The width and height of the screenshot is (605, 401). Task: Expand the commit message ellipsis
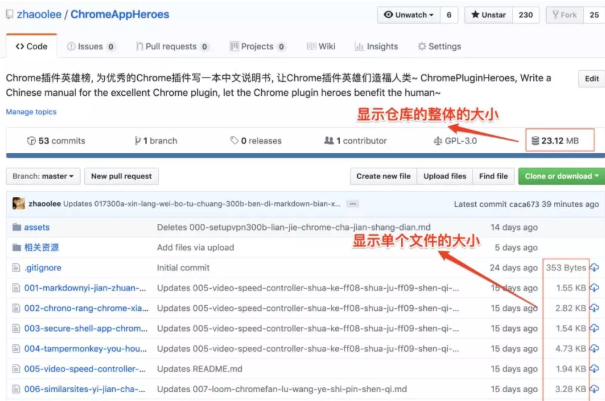[x=352, y=204]
